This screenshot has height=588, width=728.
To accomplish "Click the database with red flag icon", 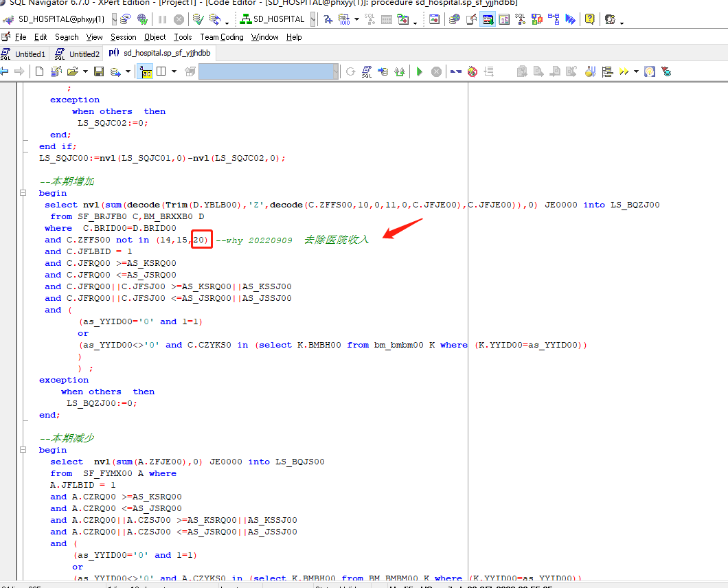I will (x=666, y=71).
